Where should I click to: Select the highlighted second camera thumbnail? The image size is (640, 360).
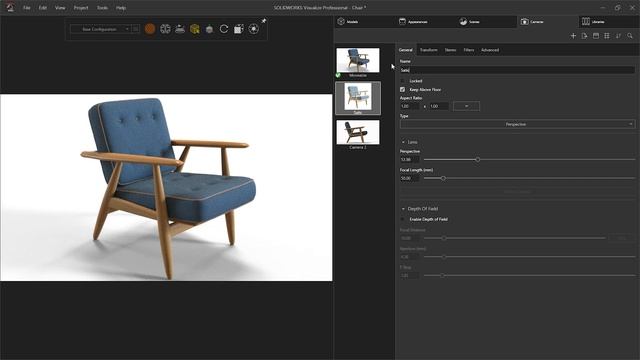(358, 97)
